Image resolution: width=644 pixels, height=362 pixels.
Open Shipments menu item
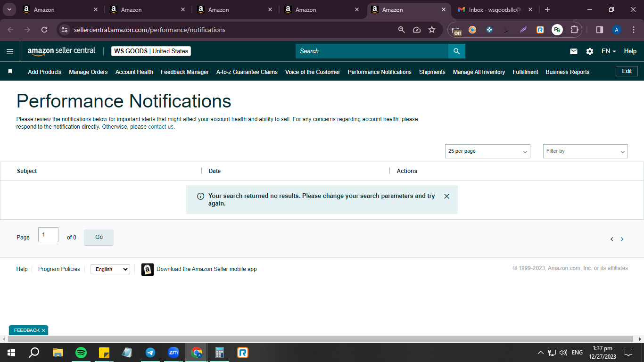coord(432,72)
